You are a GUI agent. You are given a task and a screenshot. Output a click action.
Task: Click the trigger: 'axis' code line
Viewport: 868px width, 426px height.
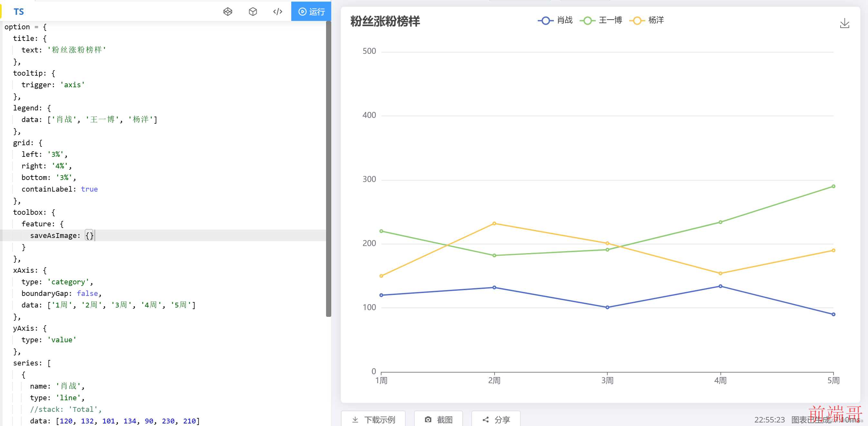(x=53, y=85)
